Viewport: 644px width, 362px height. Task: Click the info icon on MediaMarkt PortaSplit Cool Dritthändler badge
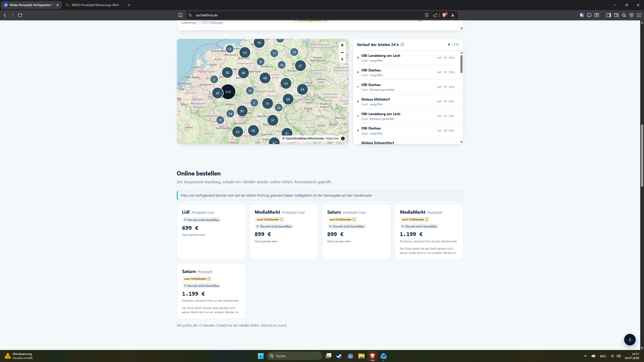pyautogui.click(x=281, y=219)
